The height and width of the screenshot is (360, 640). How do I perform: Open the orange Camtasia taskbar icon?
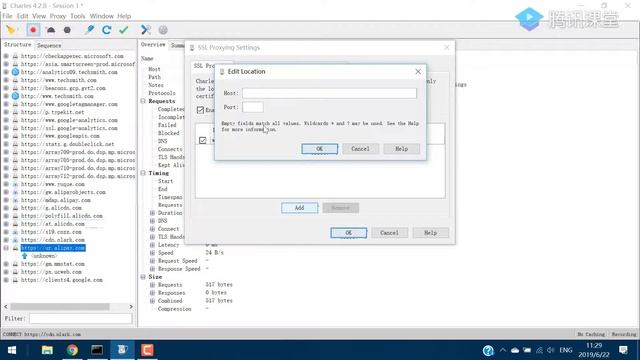[147, 350]
